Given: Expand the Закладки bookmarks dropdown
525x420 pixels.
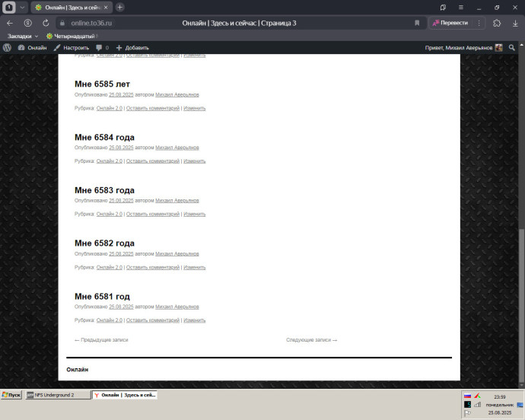Looking at the screenshot, I should point(23,36).
